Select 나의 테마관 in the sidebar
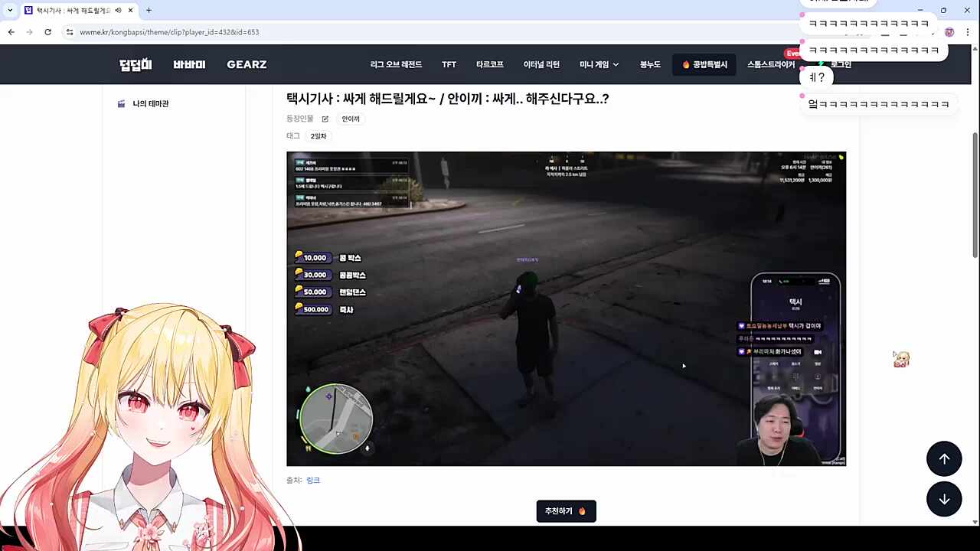 (151, 103)
